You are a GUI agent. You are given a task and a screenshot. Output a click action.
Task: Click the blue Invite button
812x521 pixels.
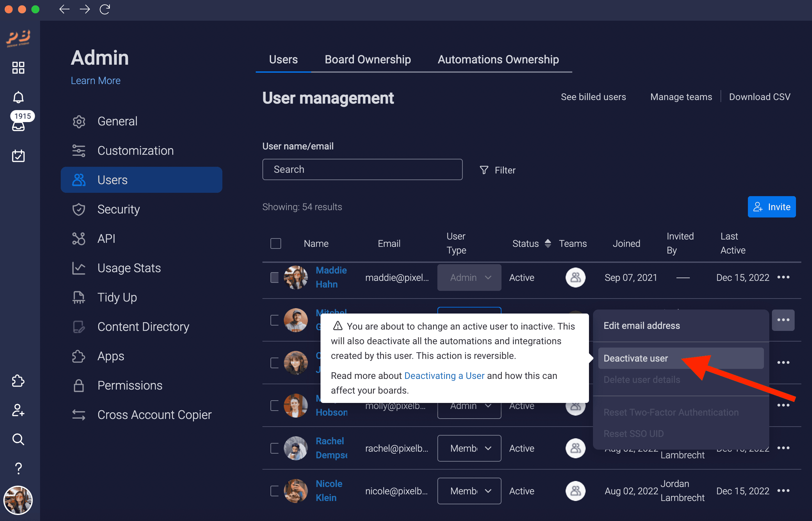(x=771, y=207)
